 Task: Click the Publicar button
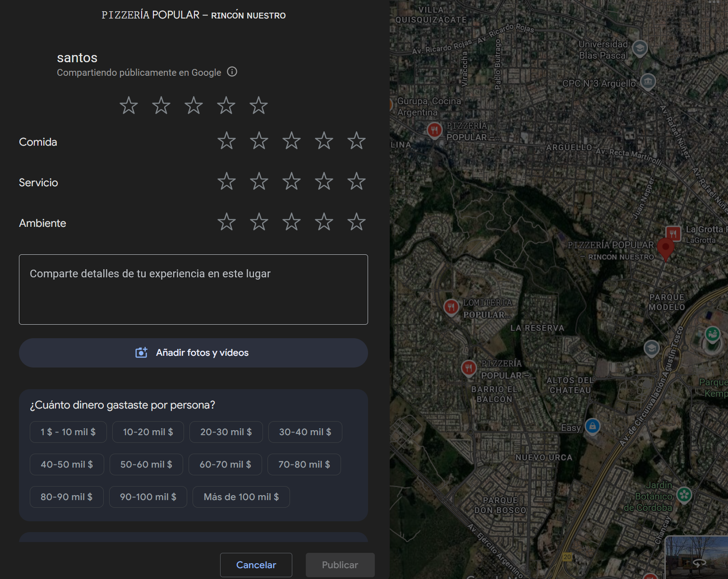pos(340,565)
